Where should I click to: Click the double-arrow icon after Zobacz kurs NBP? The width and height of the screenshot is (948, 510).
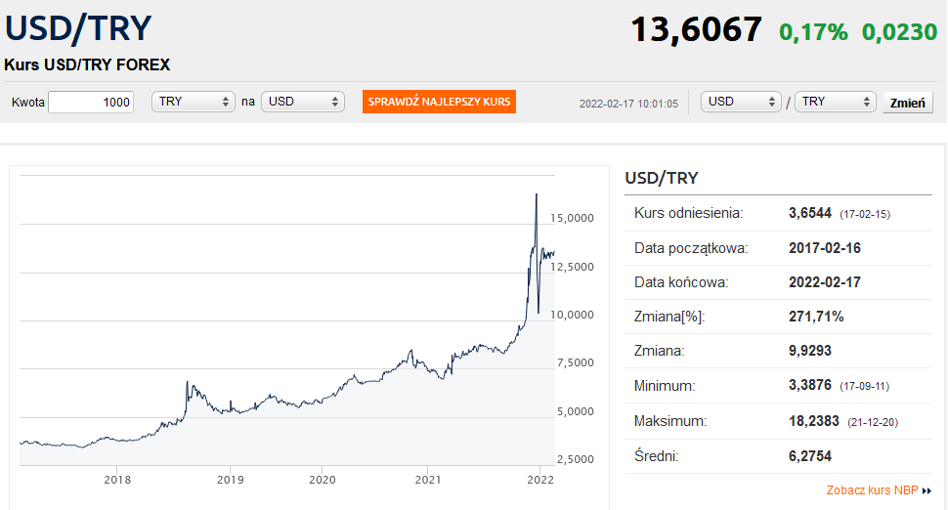coord(927,491)
